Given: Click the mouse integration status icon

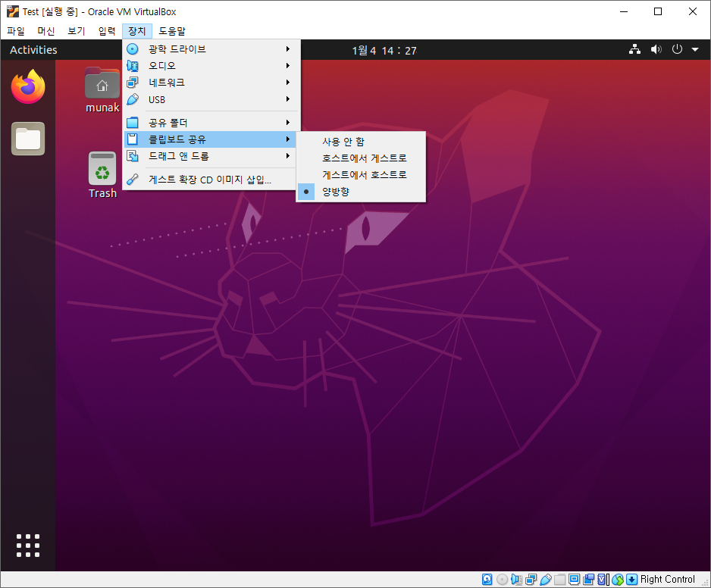Looking at the screenshot, I should coord(618,580).
